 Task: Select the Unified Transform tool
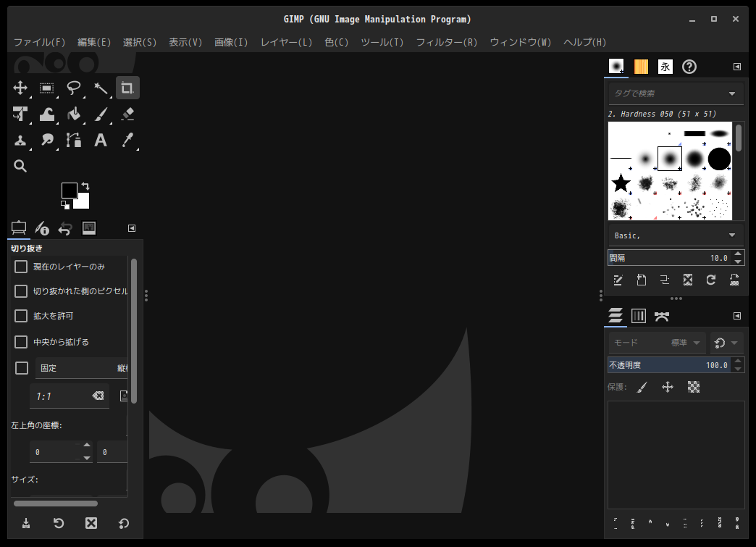click(20, 114)
